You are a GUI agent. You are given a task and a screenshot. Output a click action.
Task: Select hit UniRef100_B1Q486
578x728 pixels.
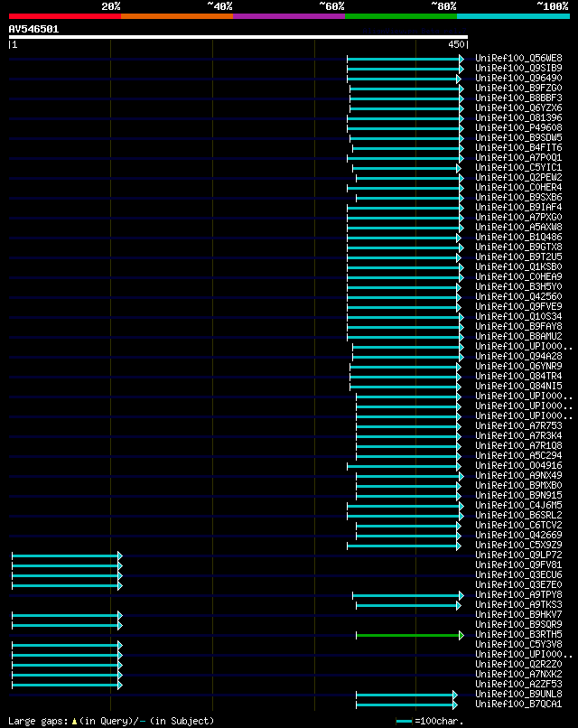point(518,237)
